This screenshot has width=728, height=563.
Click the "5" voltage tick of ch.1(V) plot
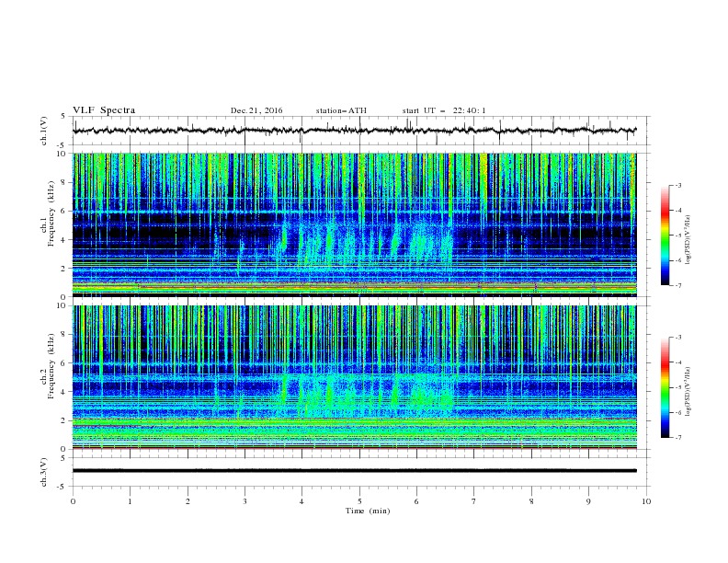coord(63,117)
